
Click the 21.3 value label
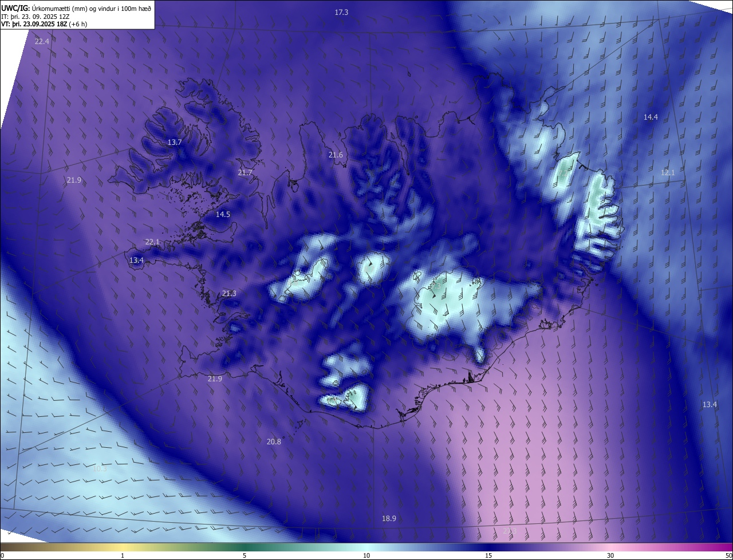click(x=229, y=293)
